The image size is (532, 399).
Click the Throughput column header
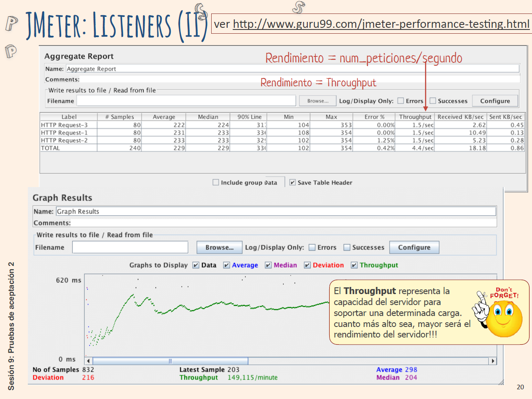coord(415,117)
